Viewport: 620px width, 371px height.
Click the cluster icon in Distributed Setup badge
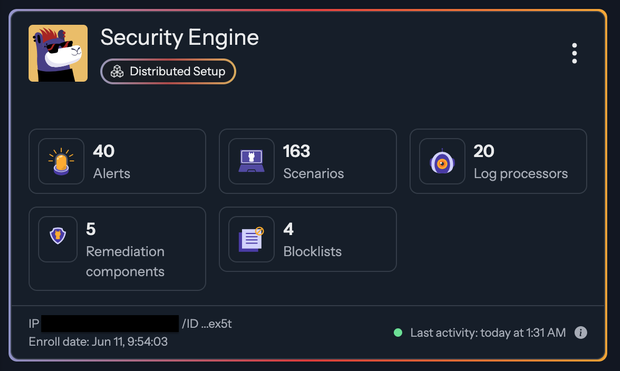[117, 72]
